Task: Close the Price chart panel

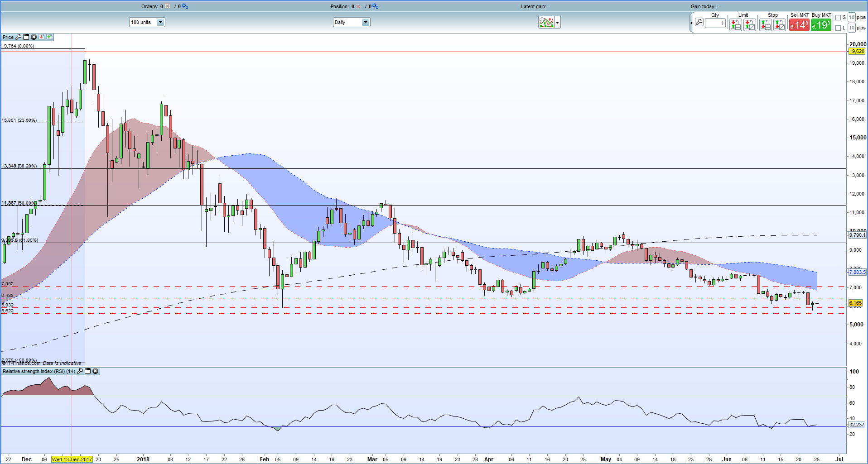Action: 34,37
